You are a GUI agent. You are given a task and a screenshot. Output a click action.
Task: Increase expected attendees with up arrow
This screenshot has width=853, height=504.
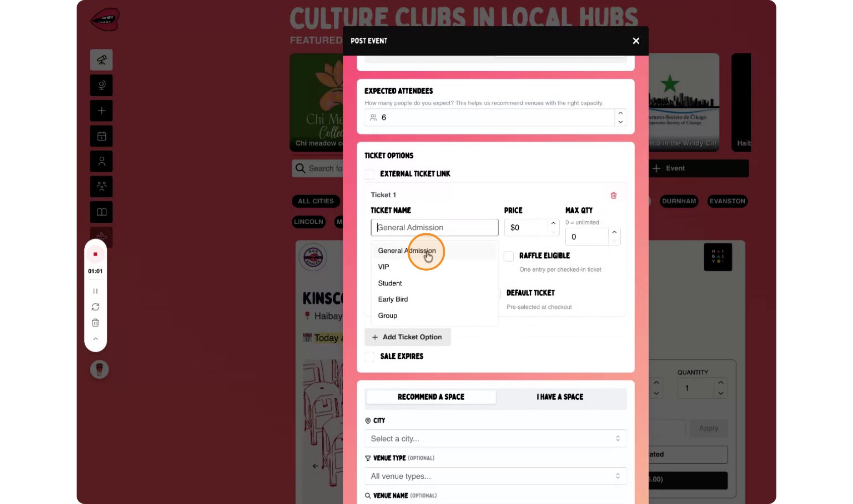(621, 113)
